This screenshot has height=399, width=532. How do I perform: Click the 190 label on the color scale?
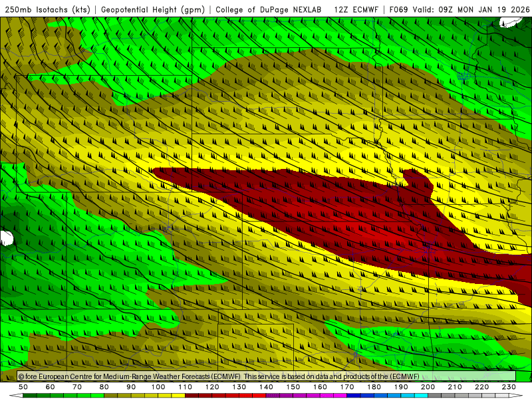(401, 387)
